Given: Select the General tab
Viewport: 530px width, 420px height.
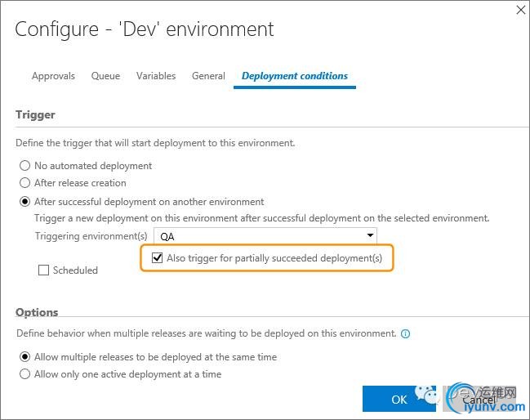Looking at the screenshot, I should 208,76.
